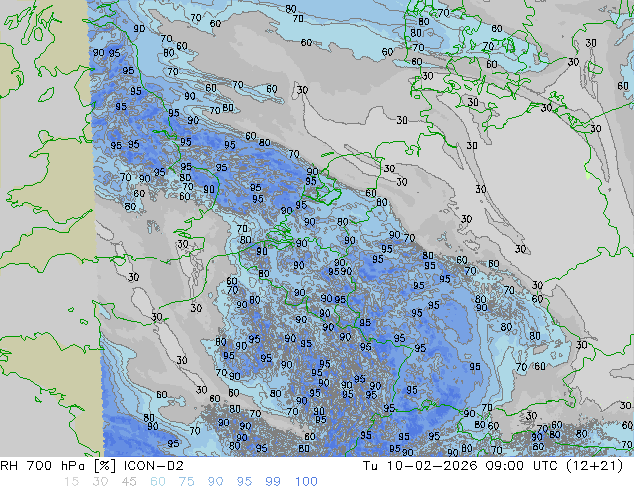Click the 99 value in the legend
The height and width of the screenshot is (490, 634).
[273, 482]
